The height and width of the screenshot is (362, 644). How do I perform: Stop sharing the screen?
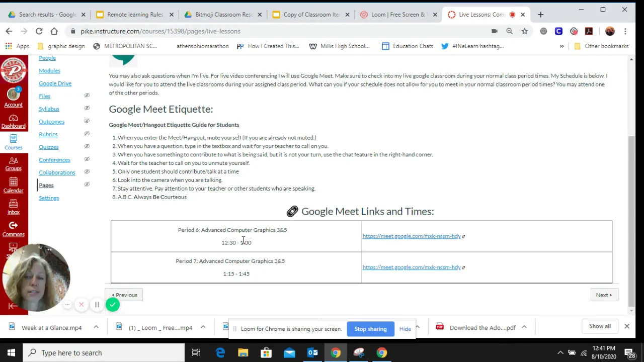pyautogui.click(x=370, y=329)
